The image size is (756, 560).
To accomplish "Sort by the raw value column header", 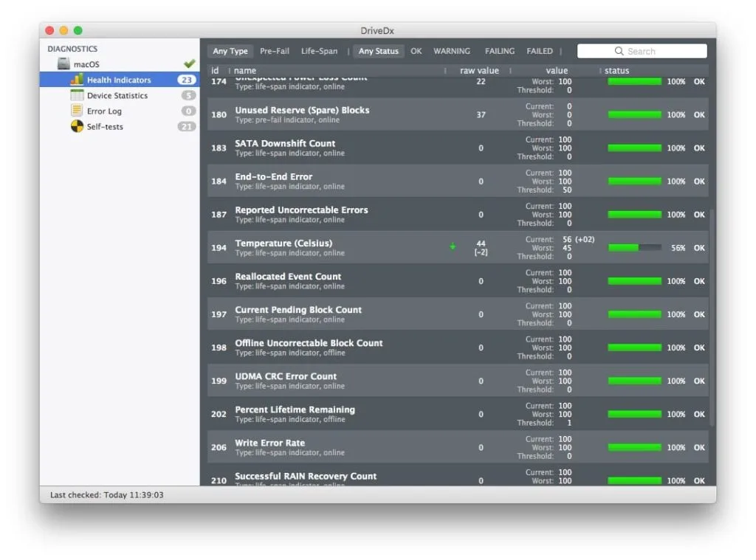I will point(479,70).
